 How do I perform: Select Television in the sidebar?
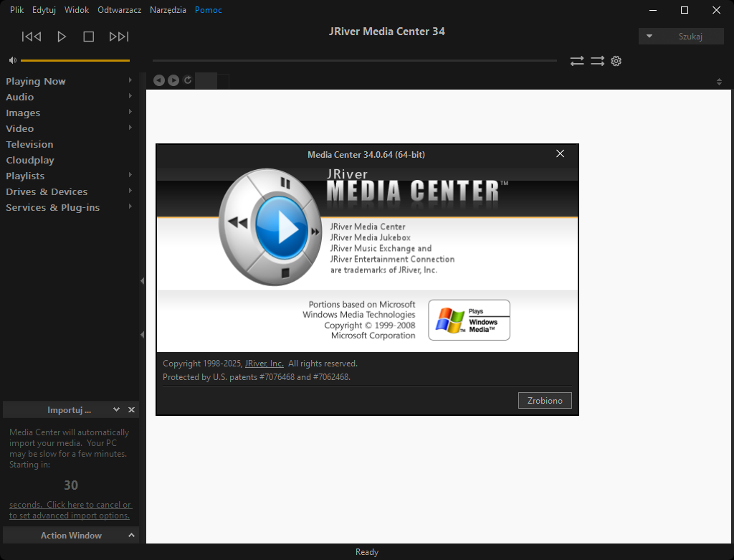coord(29,144)
